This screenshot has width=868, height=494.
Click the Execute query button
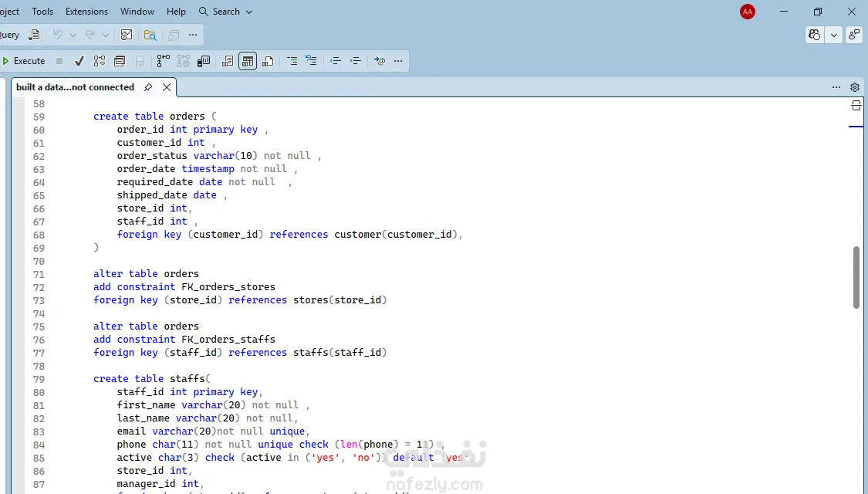[25, 61]
